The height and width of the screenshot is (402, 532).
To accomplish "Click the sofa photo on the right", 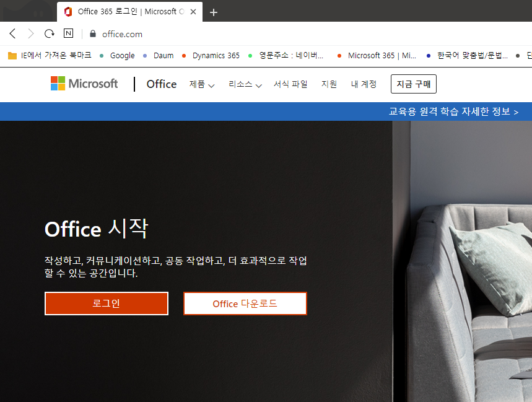I will pos(462,261).
